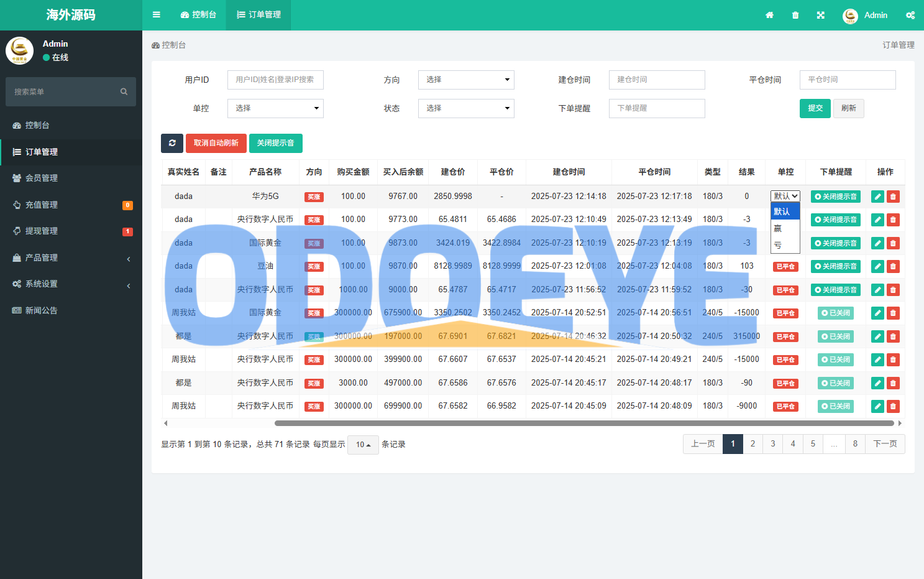
Task: Click the home icon in top bar
Action: 769,15
